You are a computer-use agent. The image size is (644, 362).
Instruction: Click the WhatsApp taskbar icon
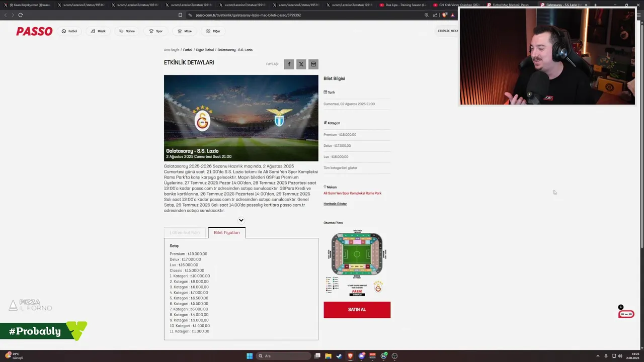[x=384, y=356]
